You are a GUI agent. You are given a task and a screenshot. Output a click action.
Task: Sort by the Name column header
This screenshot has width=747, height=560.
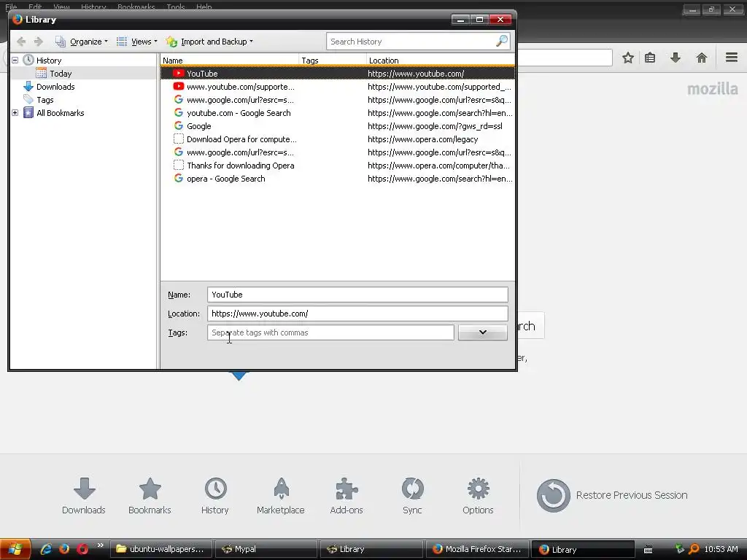[x=230, y=61]
